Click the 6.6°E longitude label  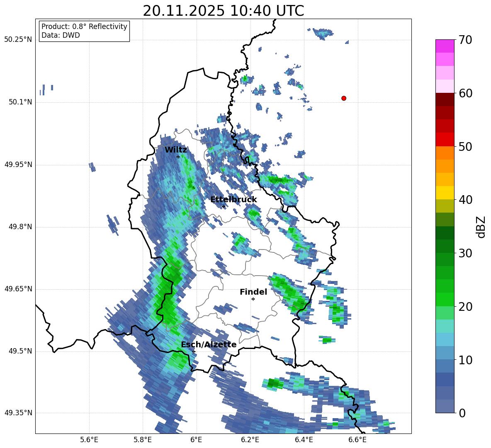tap(357, 440)
